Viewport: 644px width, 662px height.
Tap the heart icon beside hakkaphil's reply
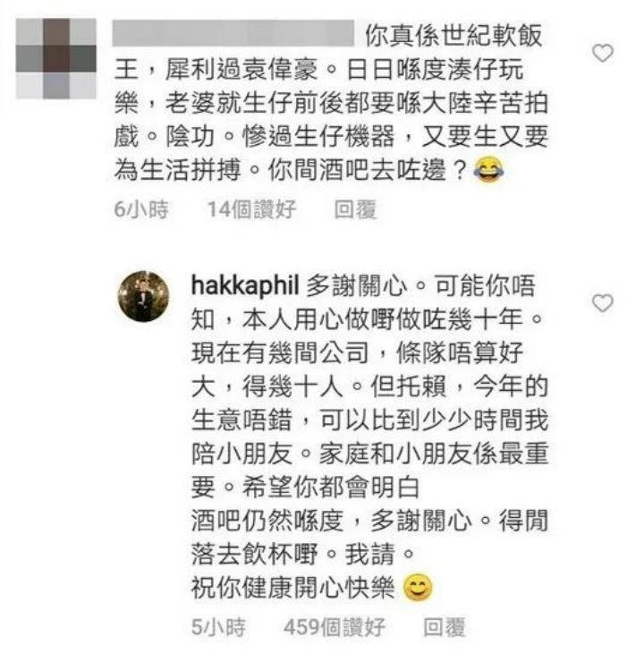point(603,303)
